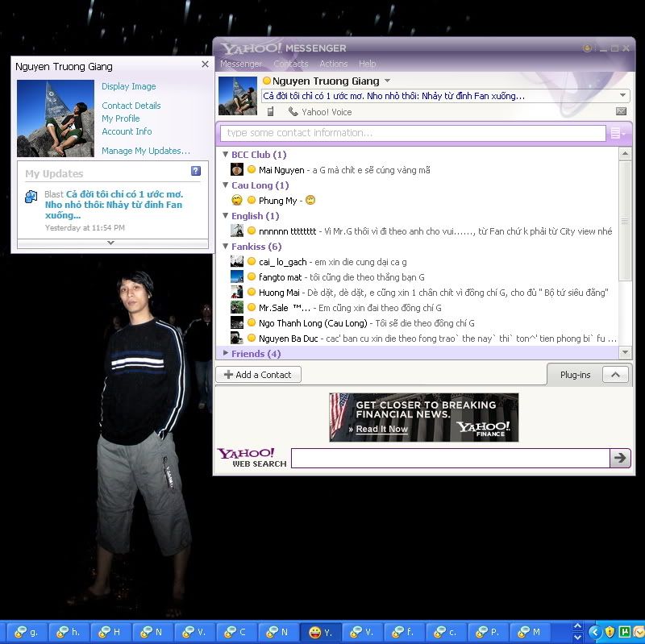Click Mai Nguyen's avatar picture
This screenshot has height=644, width=645.
tap(236, 169)
